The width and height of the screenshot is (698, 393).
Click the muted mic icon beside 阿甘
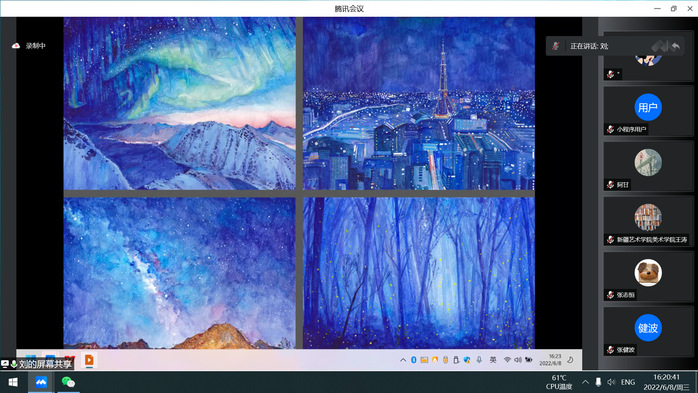pos(610,185)
